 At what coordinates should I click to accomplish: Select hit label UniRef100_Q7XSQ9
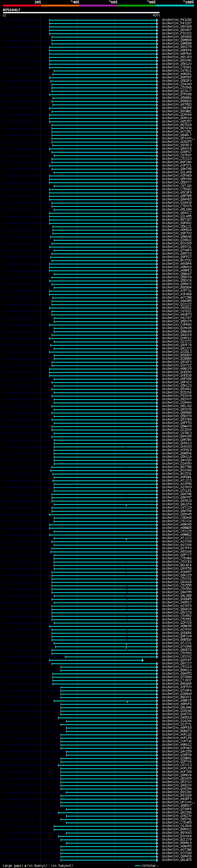(x=177, y=853)
